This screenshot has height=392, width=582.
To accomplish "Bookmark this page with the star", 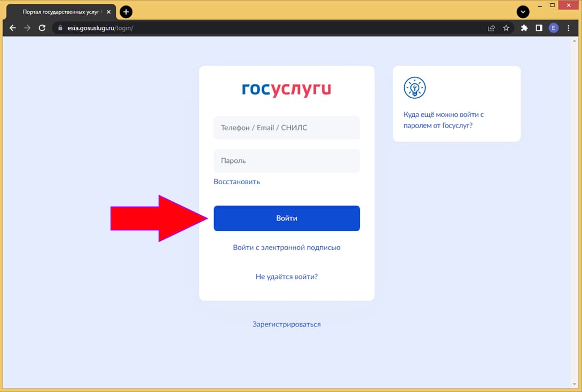I will (506, 28).
